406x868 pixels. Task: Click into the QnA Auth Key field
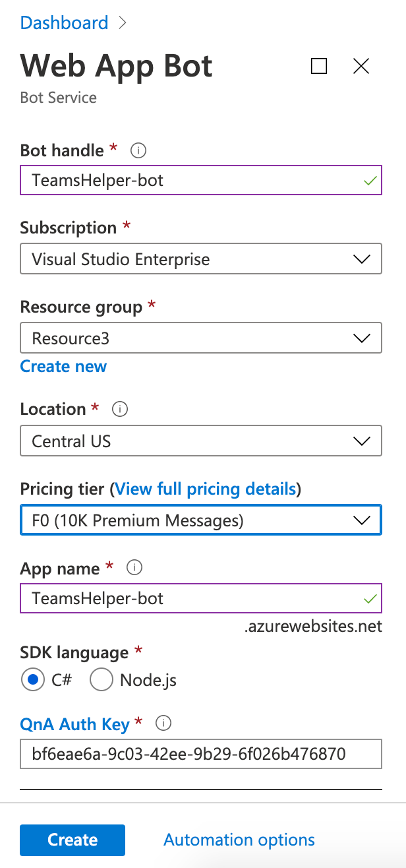201,754
